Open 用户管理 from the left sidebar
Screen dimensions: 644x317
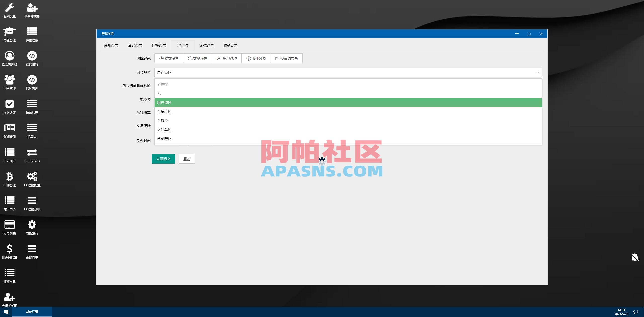point(9,82)
